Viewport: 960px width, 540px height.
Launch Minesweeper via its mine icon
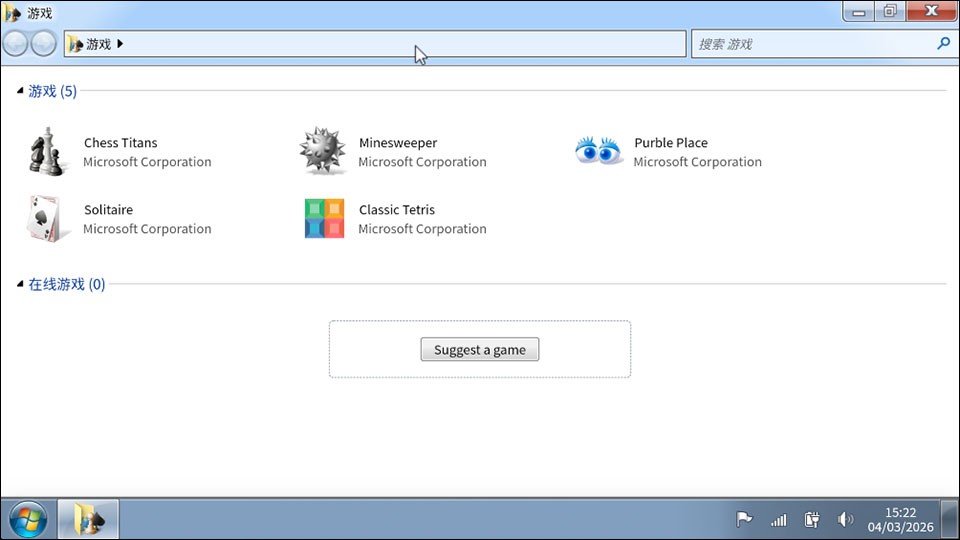coord(322,151)
